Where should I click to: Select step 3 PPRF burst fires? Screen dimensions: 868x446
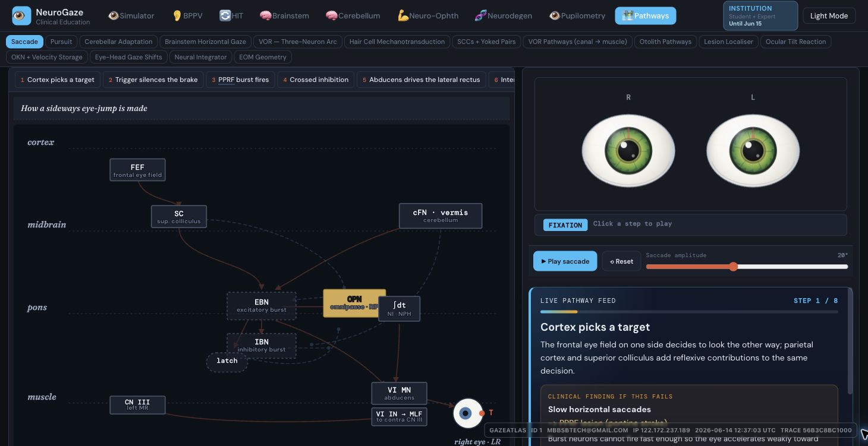240,80
